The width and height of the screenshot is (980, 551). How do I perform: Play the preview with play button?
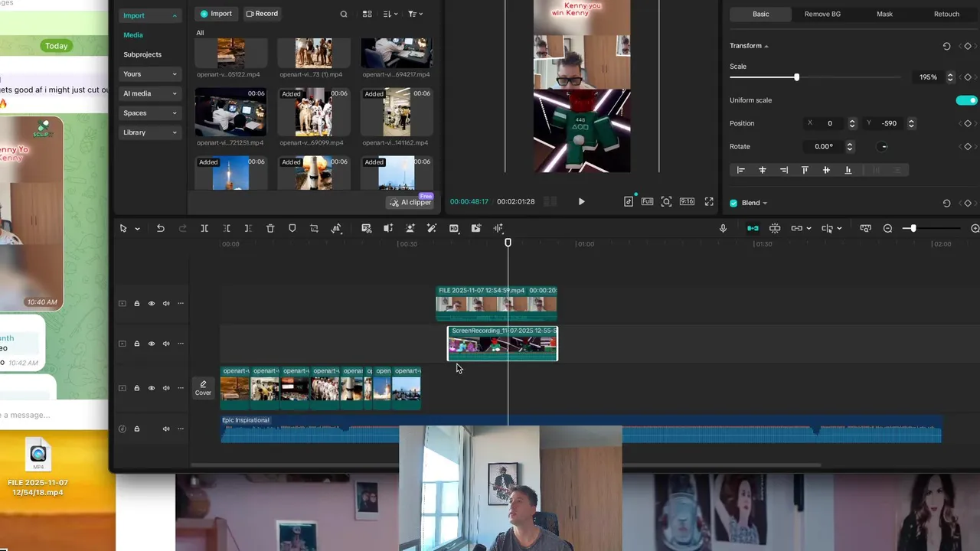581,201
